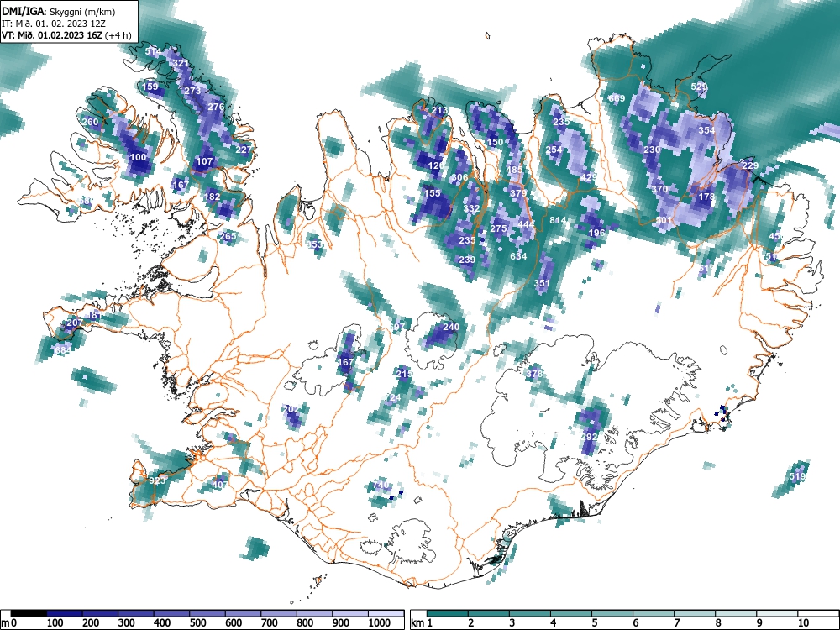This screenshot has width=840, height=630.
Task: Click the '634' visibility label
Action: (x=518, y=256)
